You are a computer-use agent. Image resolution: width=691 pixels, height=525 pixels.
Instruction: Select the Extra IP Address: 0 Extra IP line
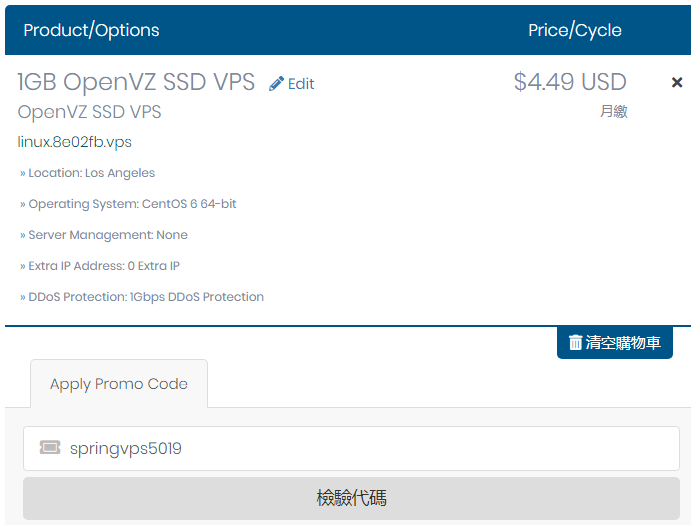tap(100, 266)
